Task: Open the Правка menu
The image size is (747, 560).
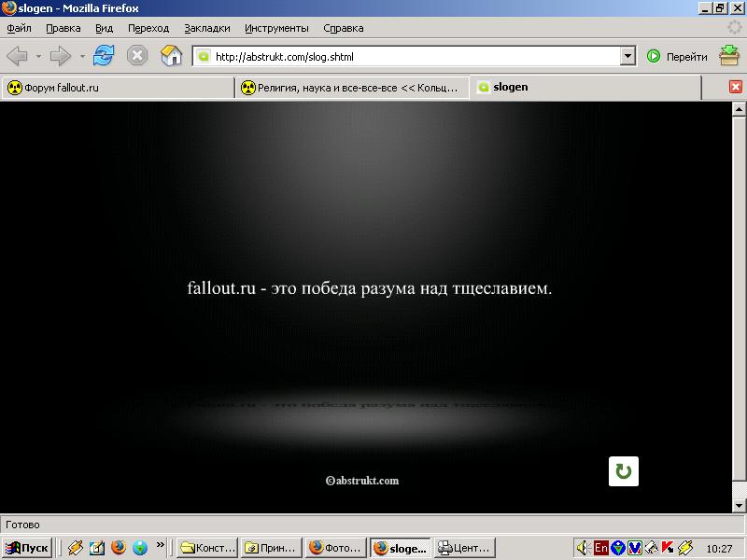Action: [63, 28]
